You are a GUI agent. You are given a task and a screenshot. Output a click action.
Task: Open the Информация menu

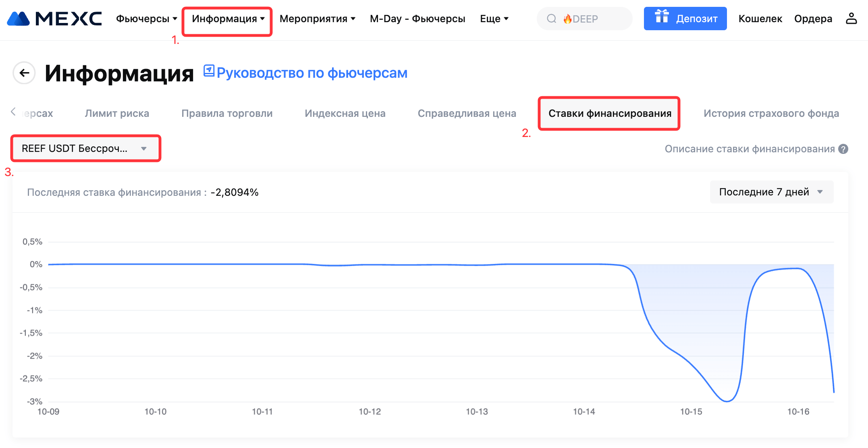pyautogui.click(x=228, y=19)
